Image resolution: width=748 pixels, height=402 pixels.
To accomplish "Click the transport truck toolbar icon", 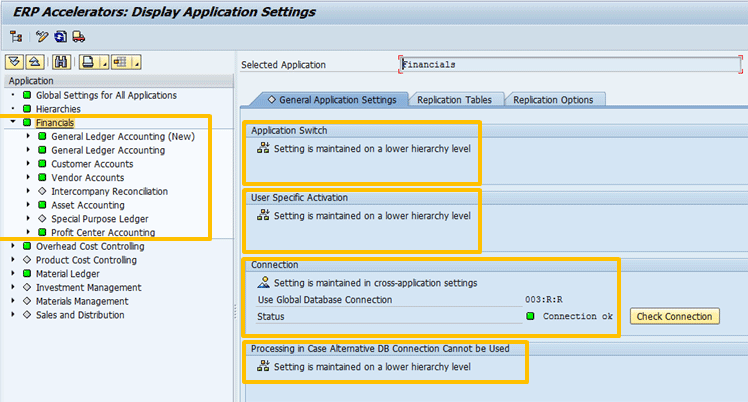I will coord(79,37).
